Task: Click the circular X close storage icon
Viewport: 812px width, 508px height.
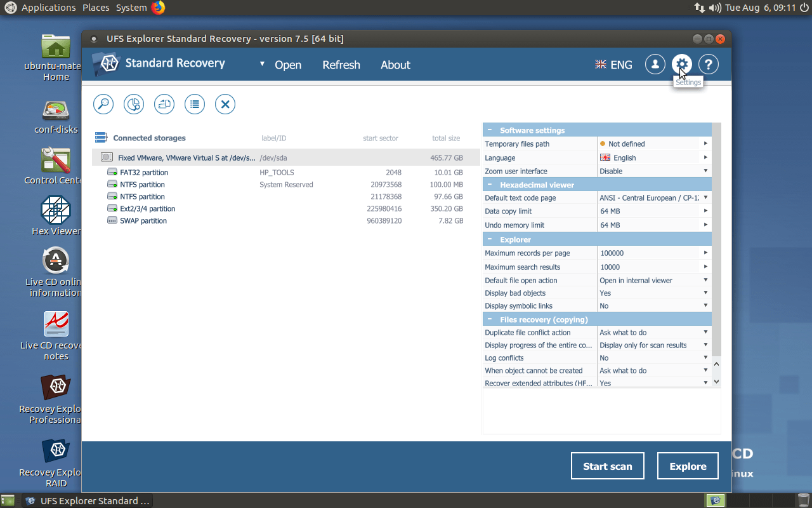Action: point(225,104)
